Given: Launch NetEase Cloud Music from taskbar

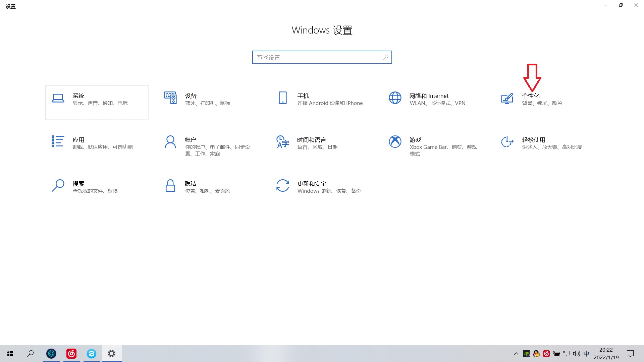Looking at the screenshot, I should [x=71, y=354].
